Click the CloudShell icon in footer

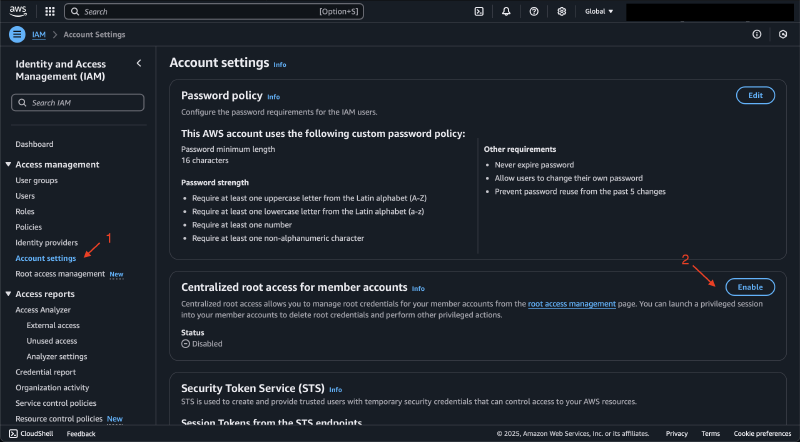tap(13, 433)
